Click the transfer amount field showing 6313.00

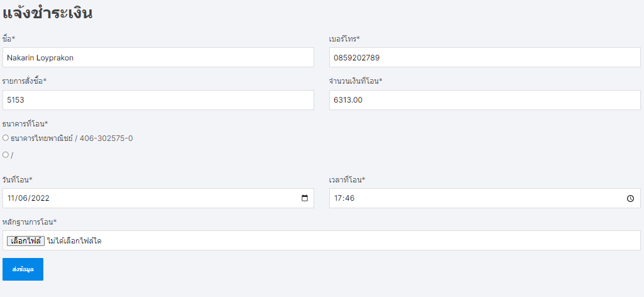[x=484, y=100]
